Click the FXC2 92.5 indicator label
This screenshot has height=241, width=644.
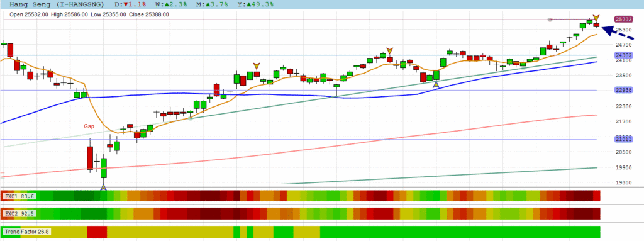click(19, 214)
